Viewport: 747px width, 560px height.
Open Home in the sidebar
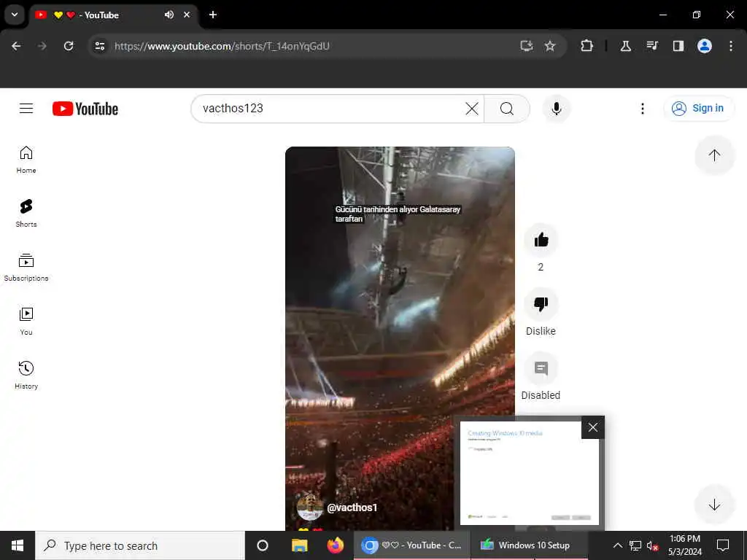tap(26, 160)
